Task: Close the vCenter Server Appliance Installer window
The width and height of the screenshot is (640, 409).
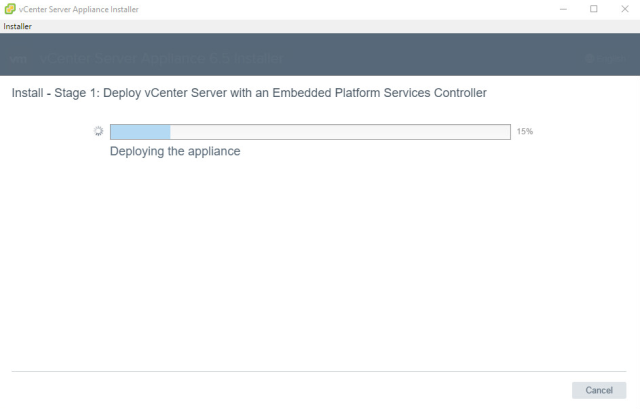Action: pyautogui.click(x=625, y=9)
